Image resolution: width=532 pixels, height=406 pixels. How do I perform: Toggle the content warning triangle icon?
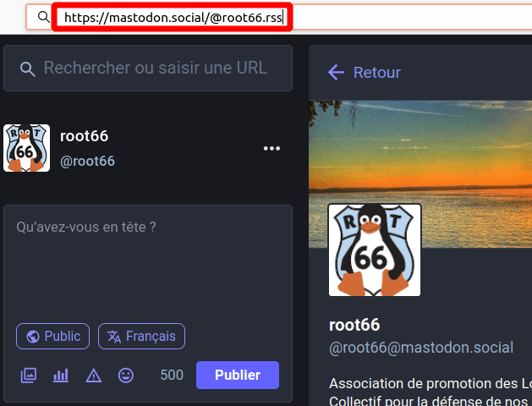coord(93,376)
